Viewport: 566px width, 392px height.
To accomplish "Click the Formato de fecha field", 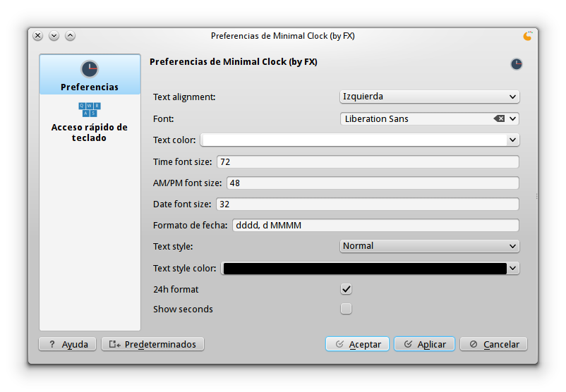I will tap(375, 226).
